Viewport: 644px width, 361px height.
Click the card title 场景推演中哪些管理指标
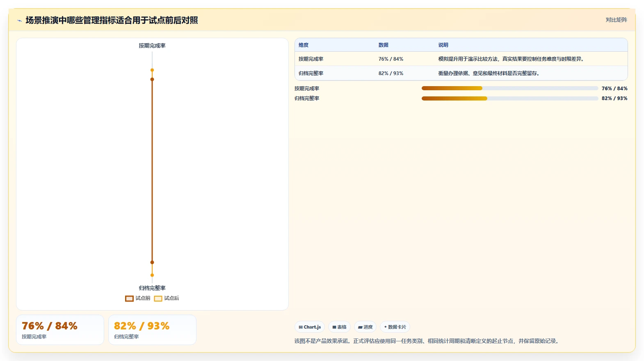(x=112, y=21)
